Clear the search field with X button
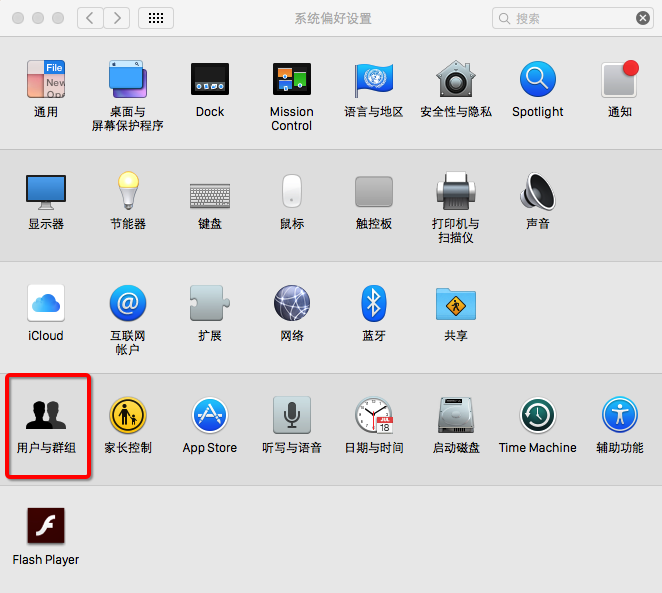662x593 pixels. (x=644, y=18)
